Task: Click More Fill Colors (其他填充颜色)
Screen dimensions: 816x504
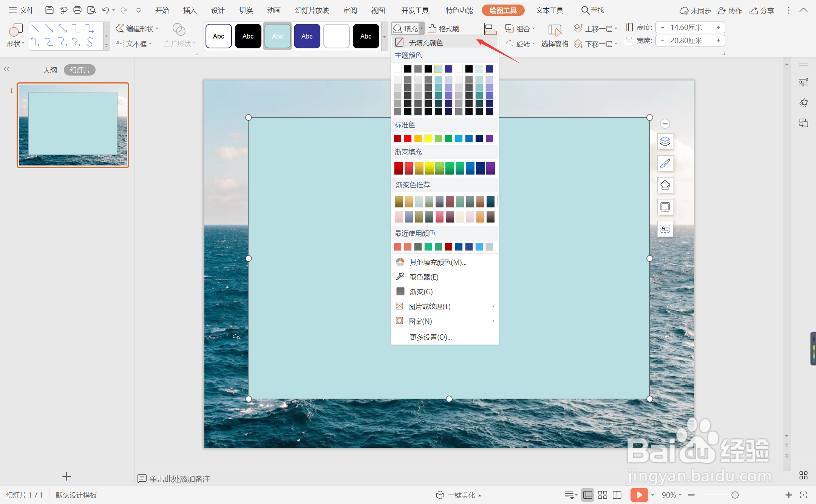Action: [438, 262]
